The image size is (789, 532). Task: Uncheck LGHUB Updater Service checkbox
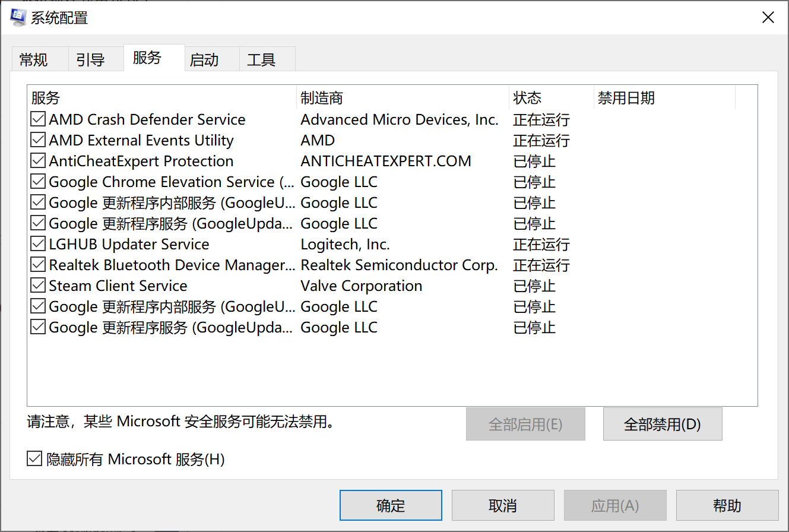point(38,244)
